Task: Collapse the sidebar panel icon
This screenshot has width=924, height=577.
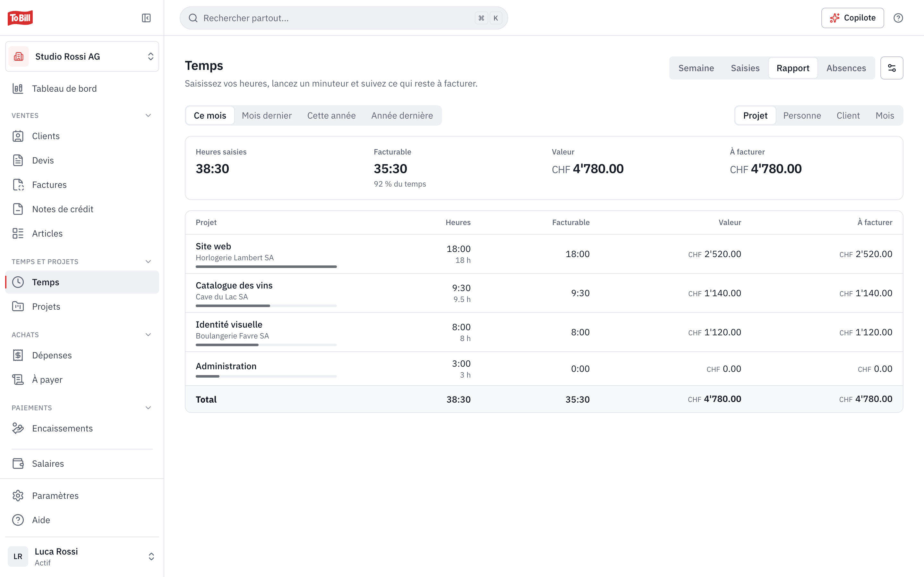Action: [146, 18]
